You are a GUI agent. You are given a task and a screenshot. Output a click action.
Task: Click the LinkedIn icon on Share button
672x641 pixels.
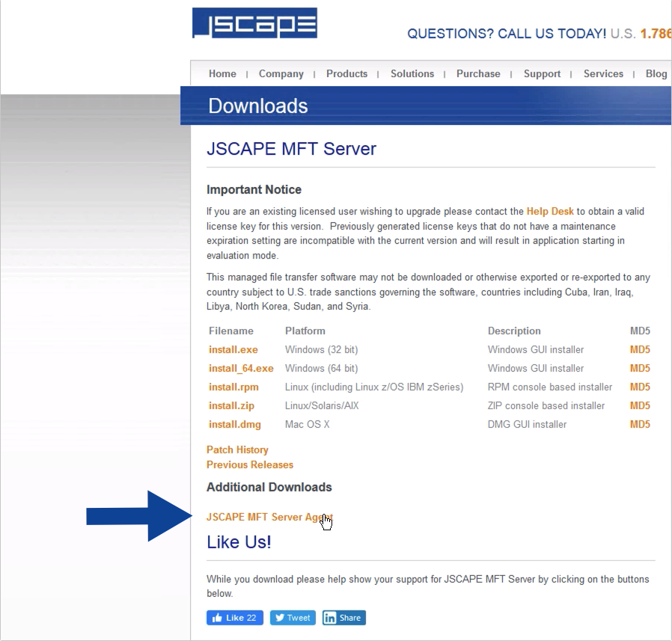329,617
